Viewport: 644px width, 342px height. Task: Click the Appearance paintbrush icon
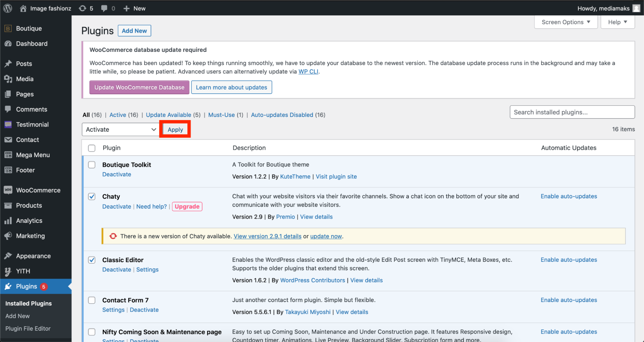pyautogui.click(x=8, y=256)
